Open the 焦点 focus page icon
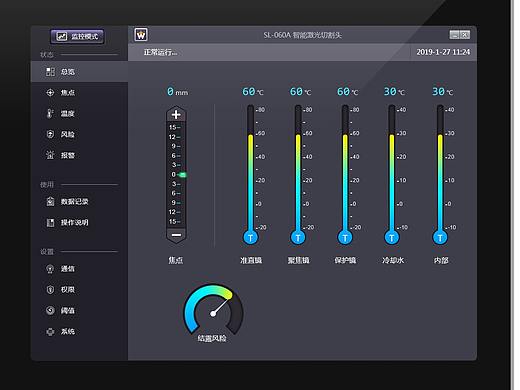 tap(50, 93)
